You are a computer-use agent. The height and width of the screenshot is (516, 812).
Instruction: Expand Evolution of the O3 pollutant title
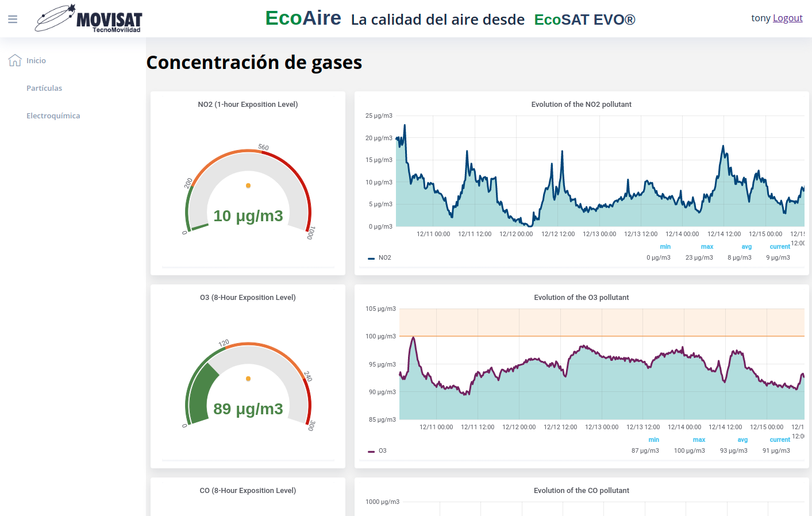point(581,298)
